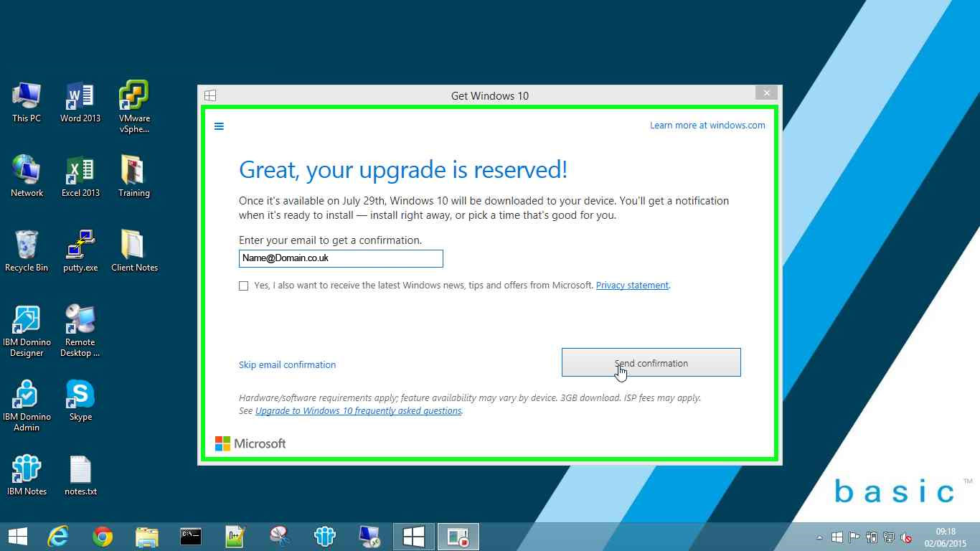Click the Get Windows 10 tray icon
Screen dimensions: 980x551
point(837,537)
